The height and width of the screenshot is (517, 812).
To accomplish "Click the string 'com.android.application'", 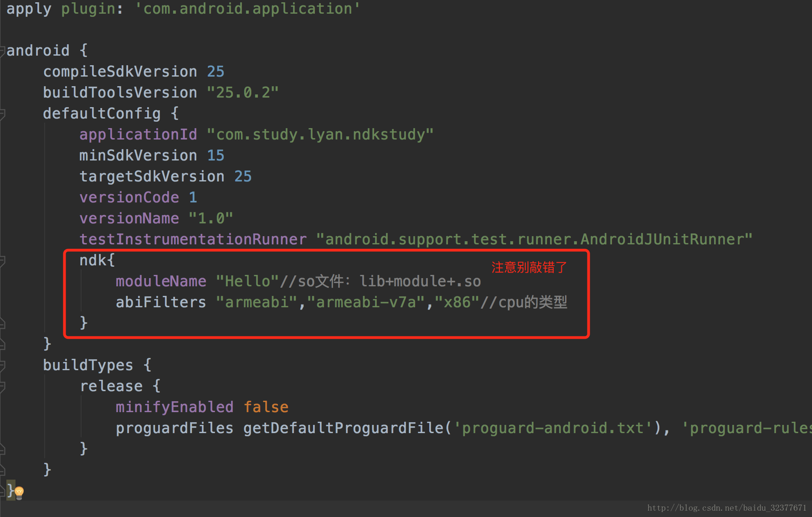I will [247, 9].
